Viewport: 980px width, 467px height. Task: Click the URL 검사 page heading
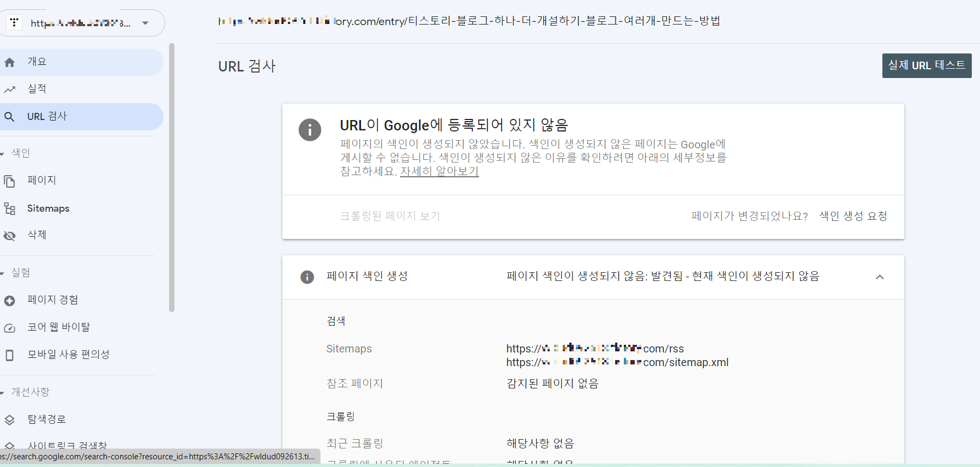[247, 67]
